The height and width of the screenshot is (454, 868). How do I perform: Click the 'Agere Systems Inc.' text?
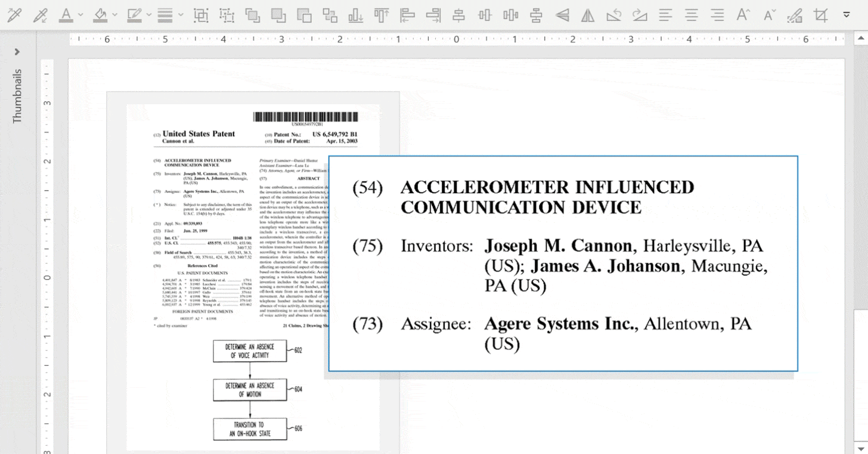560,324
